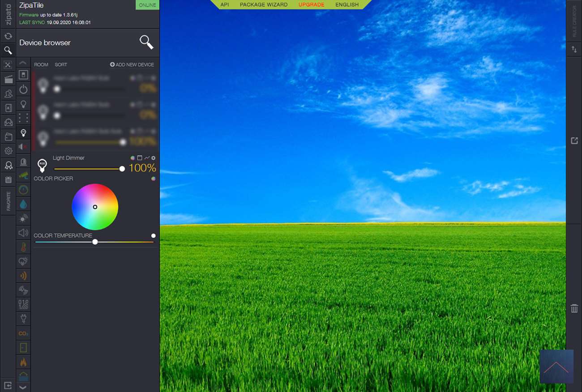Filter devices by four-dots icon
This screenshot has width=582, height=392.
tap(23, 118)
